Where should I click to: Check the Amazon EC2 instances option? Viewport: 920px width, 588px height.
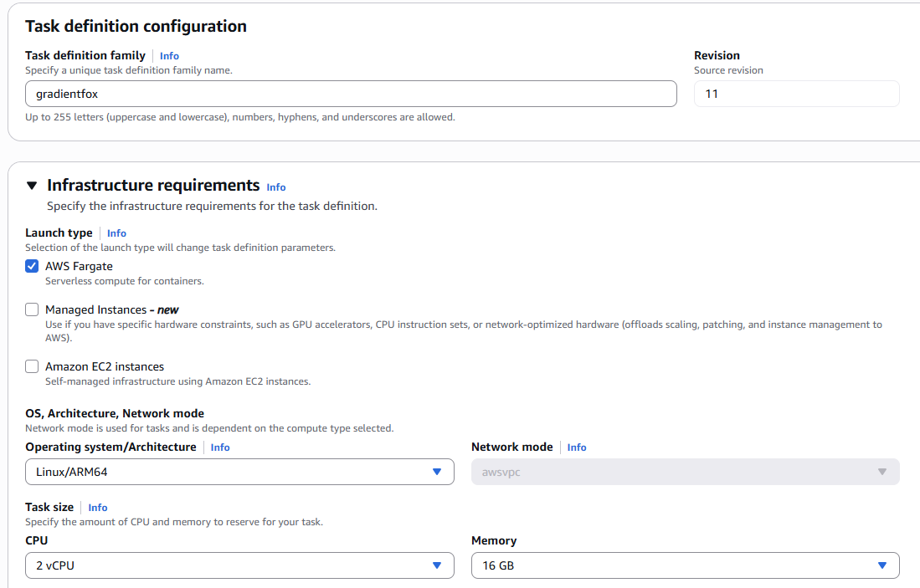(32, 366)
